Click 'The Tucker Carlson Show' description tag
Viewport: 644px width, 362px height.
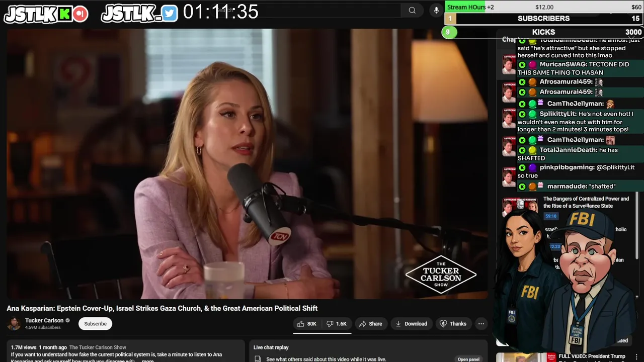98,347
